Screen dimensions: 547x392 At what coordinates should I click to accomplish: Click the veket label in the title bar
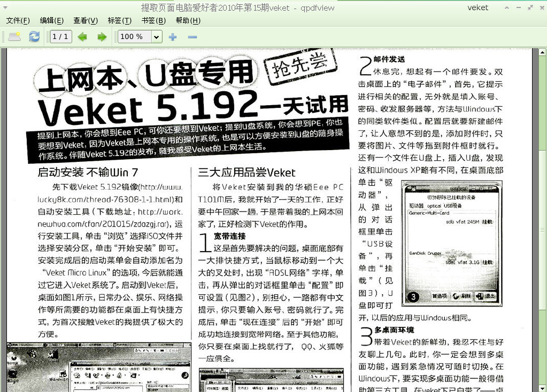click(477, 7)
